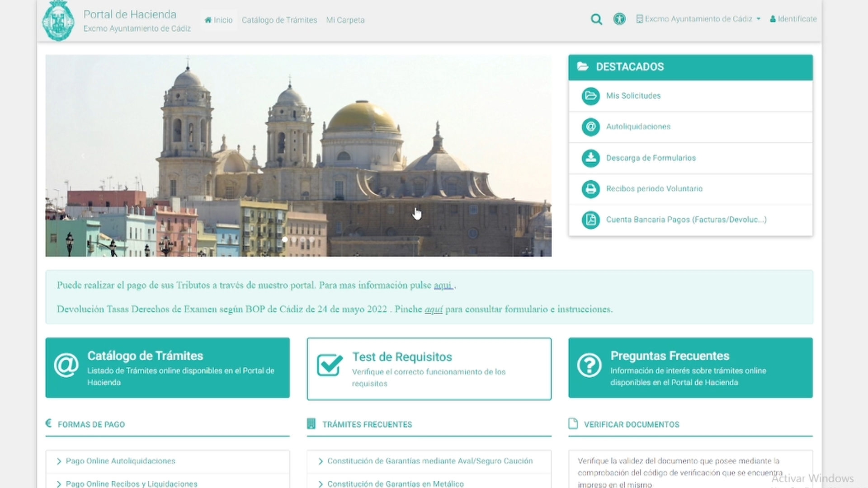Open the Descarga de Formularios link

tap(651, 158)
